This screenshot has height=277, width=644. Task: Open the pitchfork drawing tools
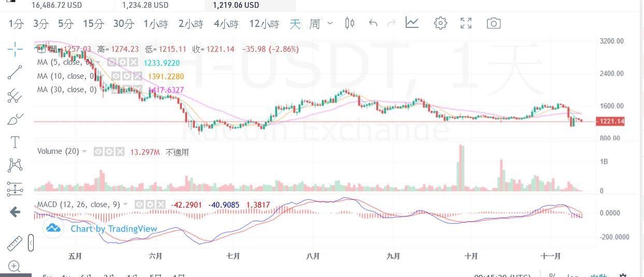(15, 96)
